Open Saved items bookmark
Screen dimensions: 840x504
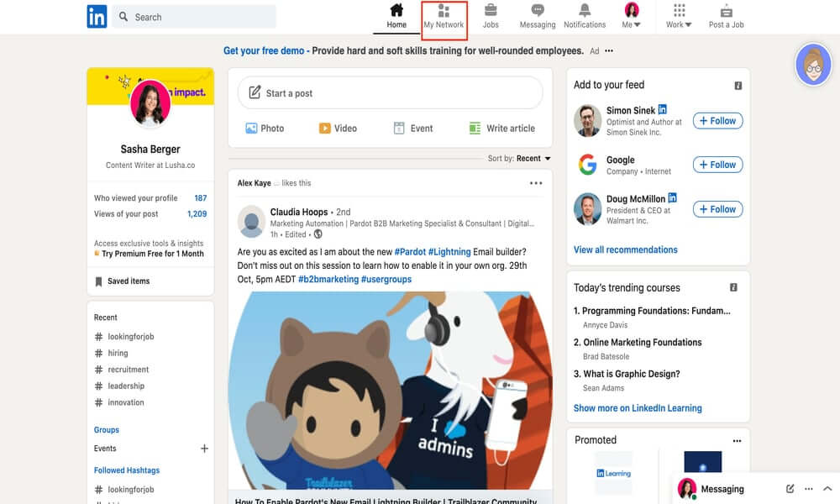(122, 281)
